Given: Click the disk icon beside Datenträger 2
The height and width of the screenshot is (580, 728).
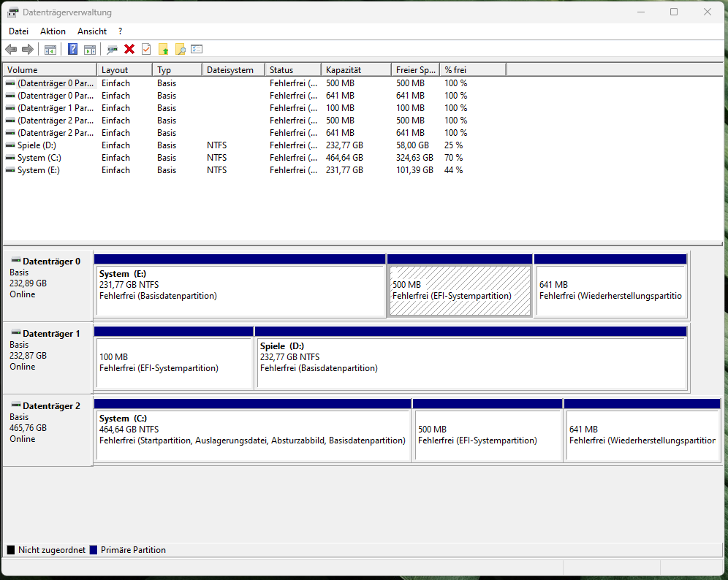Looking at the screenshot, I should 16,405.
